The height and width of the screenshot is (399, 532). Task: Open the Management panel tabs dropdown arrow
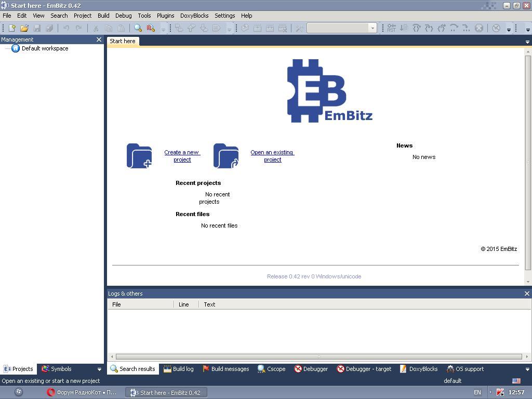click(99, 369)
